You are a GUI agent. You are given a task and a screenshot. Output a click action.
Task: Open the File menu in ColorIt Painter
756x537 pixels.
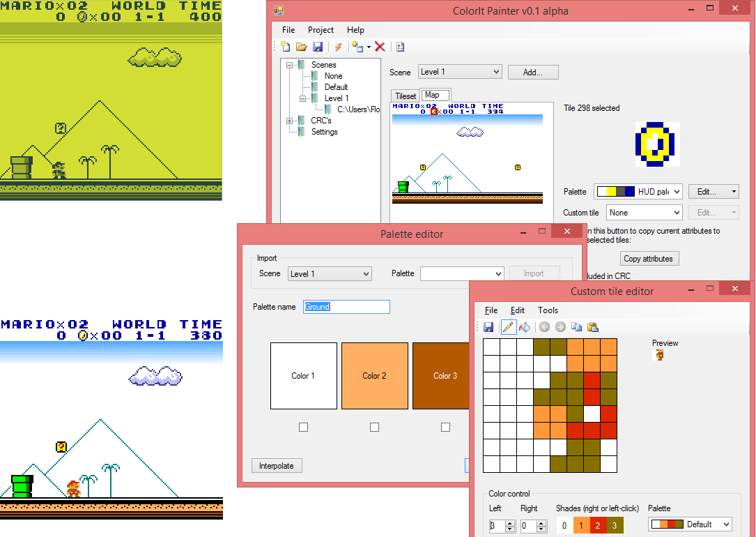click(288, 30)
